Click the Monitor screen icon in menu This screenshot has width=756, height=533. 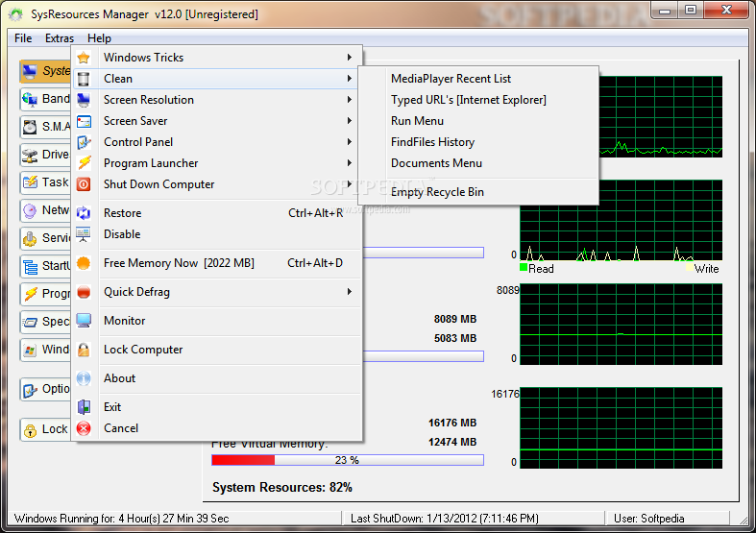tap(84, 321)
